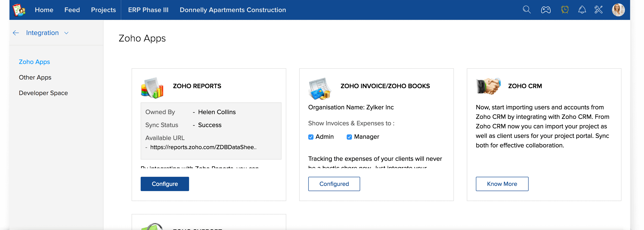Open the yellow timer clock icon
Viewport: 644px width, 230px height.
565,10
